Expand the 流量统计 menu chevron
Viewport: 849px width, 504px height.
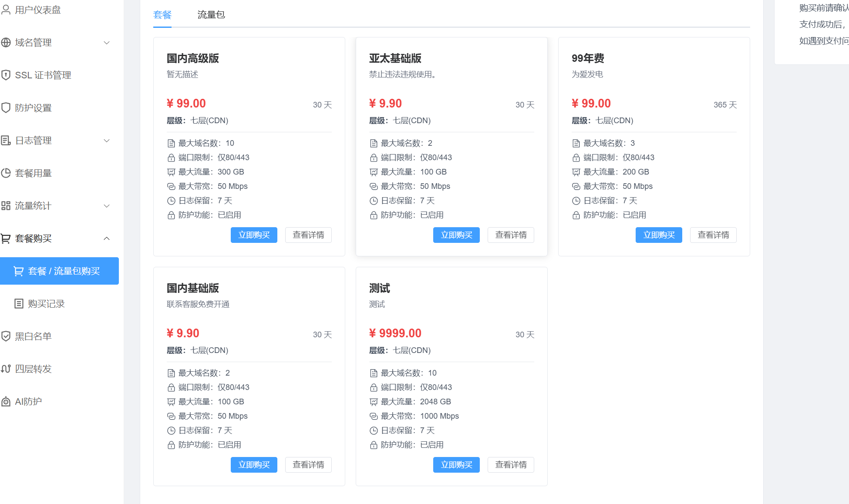pos(107,205)
